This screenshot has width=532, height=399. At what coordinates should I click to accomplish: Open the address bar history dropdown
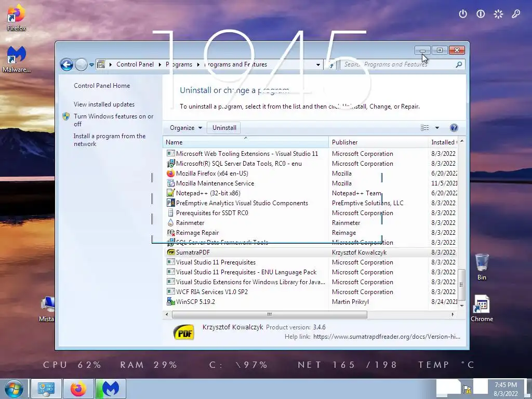tap(318, 64)
